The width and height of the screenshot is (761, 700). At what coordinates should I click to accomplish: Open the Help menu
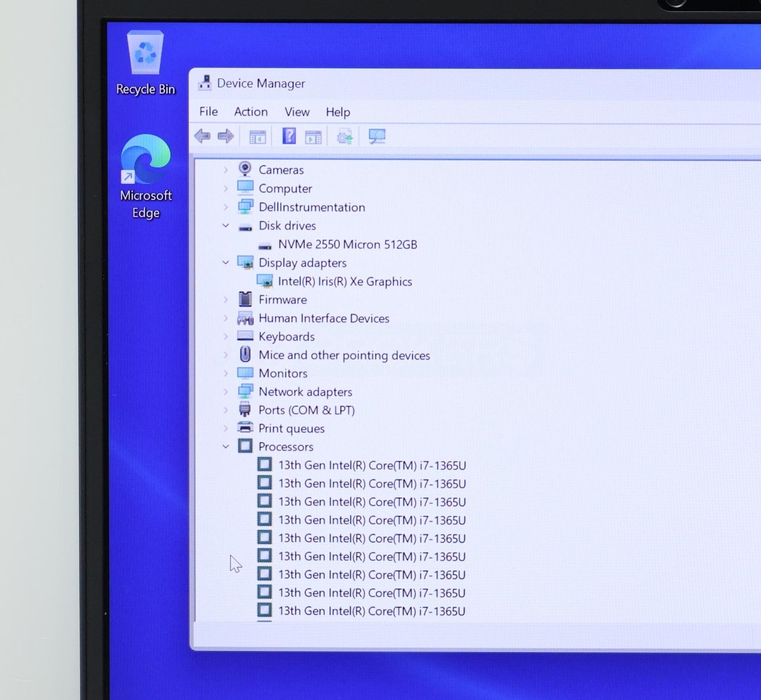[x=338, y=112]
